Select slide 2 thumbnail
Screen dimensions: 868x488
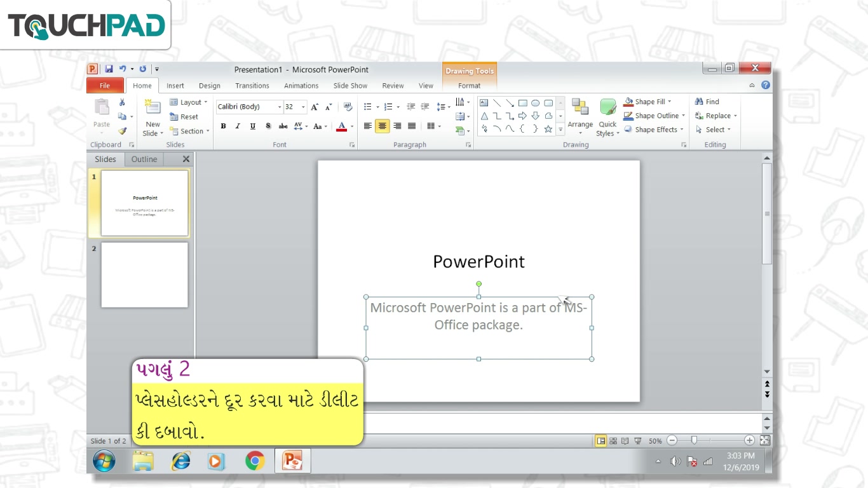click(144, 274)
